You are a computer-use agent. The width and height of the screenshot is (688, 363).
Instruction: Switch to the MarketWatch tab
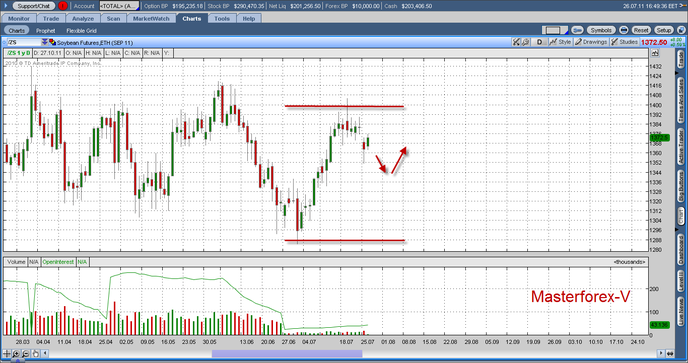pyautogui.click(x=151, y=18)
